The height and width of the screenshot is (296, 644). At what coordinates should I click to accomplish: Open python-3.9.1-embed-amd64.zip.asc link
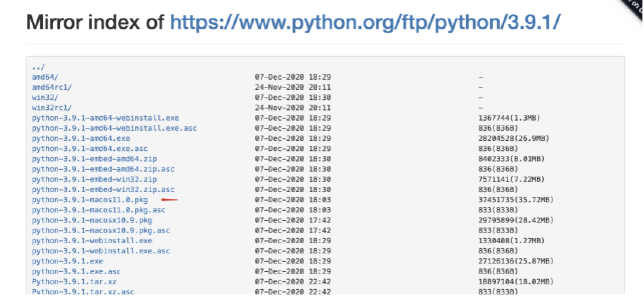(x=103, y=169)
